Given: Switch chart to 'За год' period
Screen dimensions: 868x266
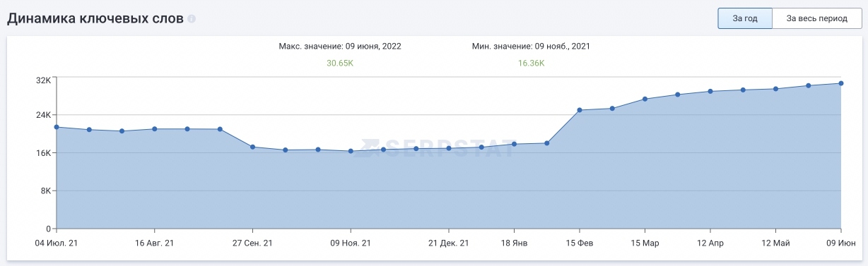Looking at the screenshot, I should pyautogui.click(x=745, y=18).
